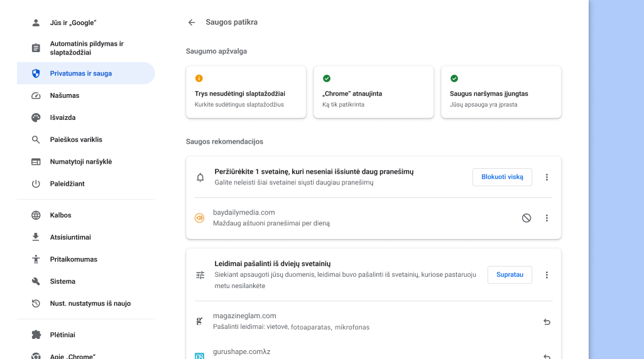The height and width of the screenshot is (359, 644).
Task: Click gurushape.com site favicon
Action: coord(199,356)
